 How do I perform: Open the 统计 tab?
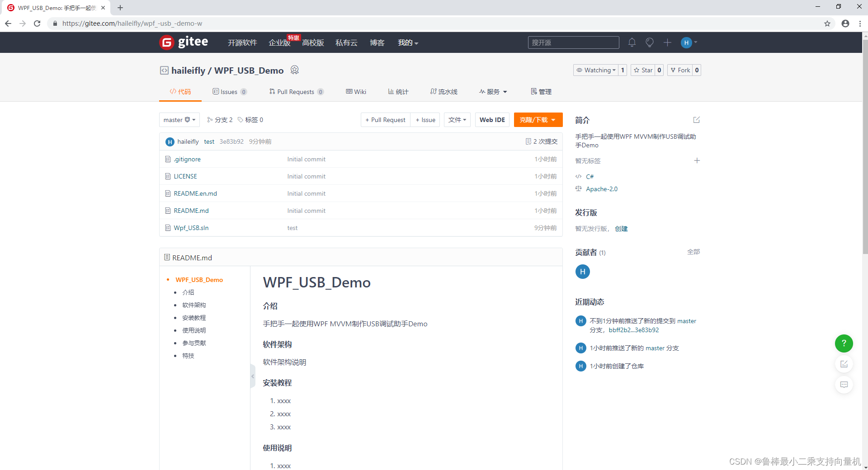tap(398, 92)
